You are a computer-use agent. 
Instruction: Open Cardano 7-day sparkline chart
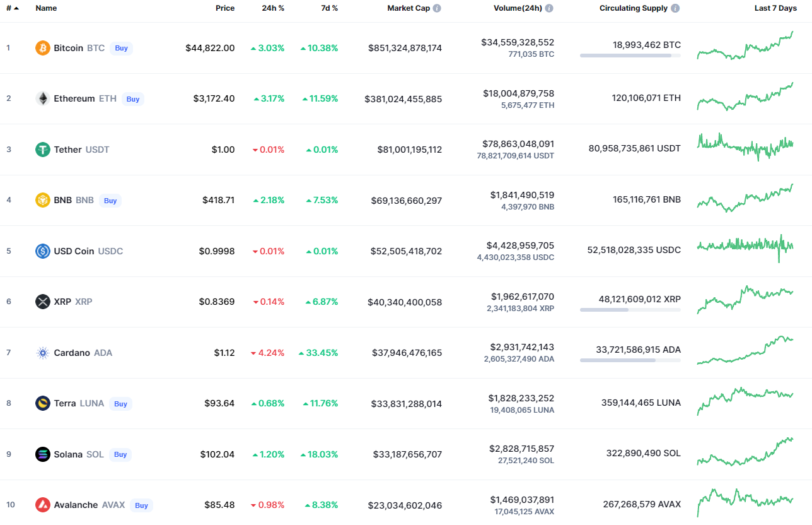click(x=745, y=350)
